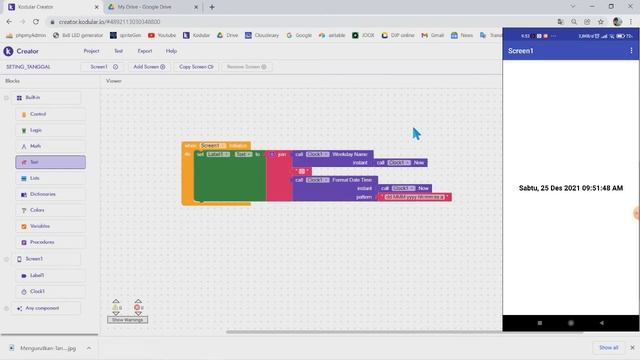Select the Procedures blocks category
Image resolution: width=640 pixels, height=360 pixels.
(x=51, y=242)
